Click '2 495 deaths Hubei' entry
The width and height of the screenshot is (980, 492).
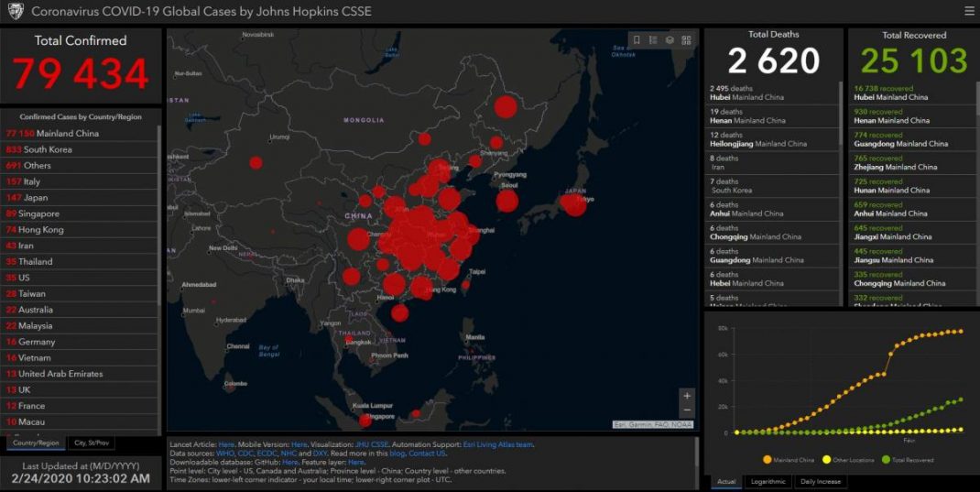(x=771, y=93)
